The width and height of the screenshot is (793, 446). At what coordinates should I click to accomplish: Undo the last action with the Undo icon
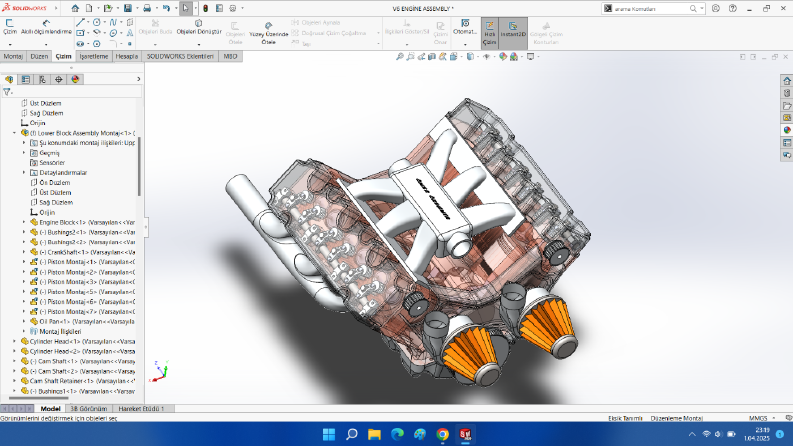tap(166, 8)
